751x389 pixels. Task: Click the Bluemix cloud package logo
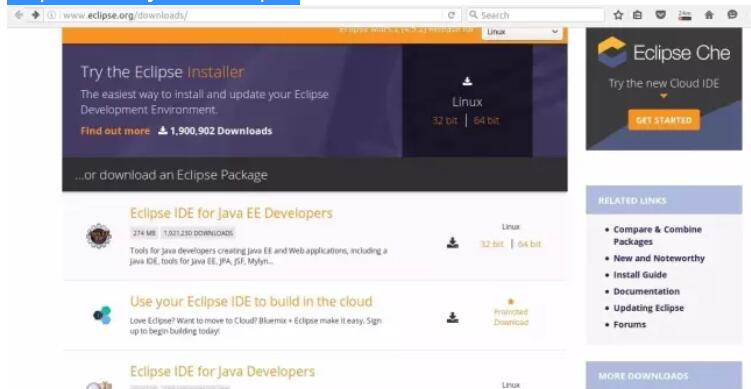click(102, 315)
